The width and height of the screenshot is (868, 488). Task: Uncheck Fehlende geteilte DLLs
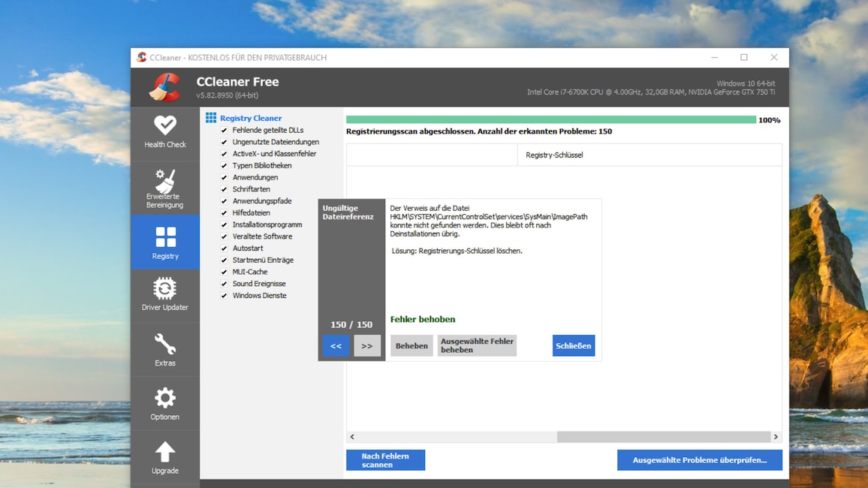pyautogui.click(x=225, y=130)
